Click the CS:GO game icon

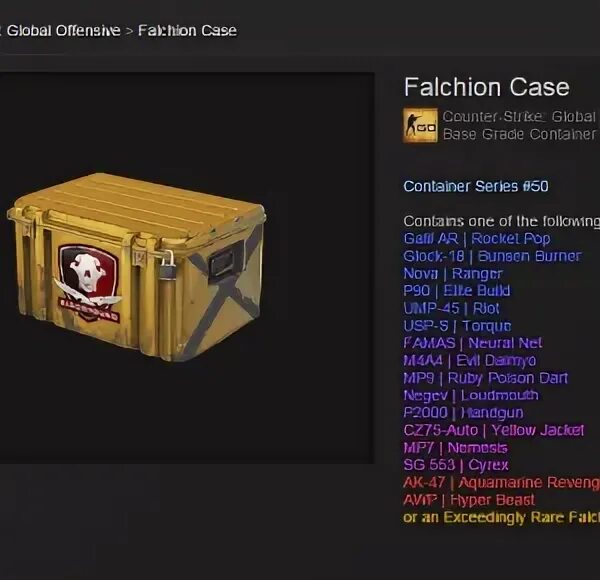(420, 125)
